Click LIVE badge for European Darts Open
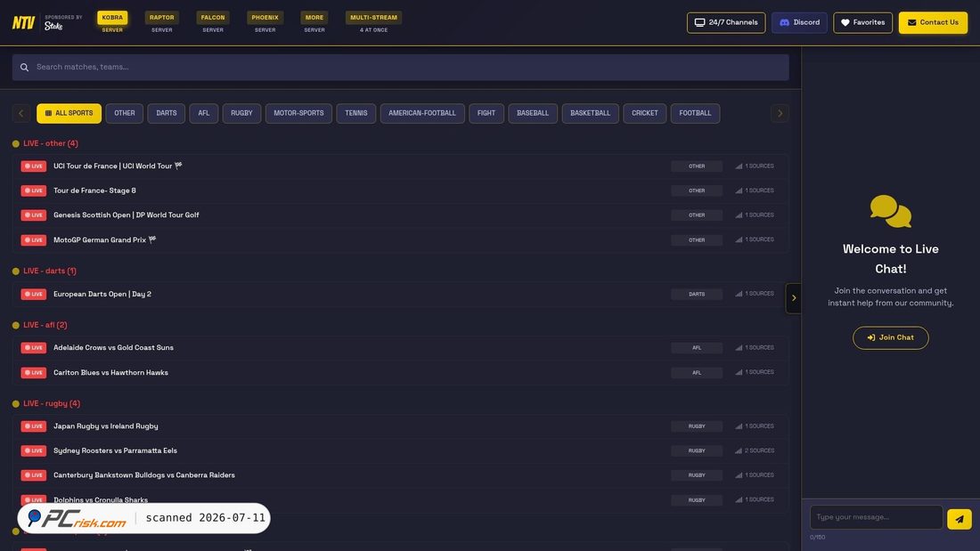This screenshot has height=551, width=980. tap(34, 294)
